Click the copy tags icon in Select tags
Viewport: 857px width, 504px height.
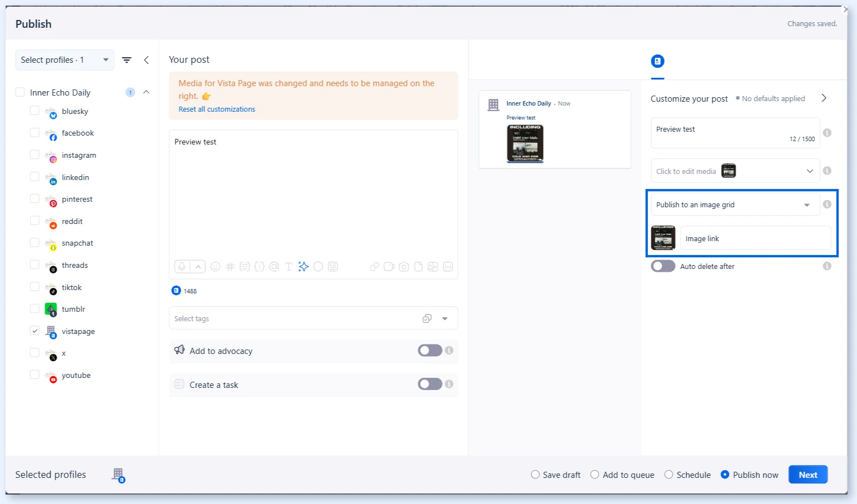[x=427, y=318]
